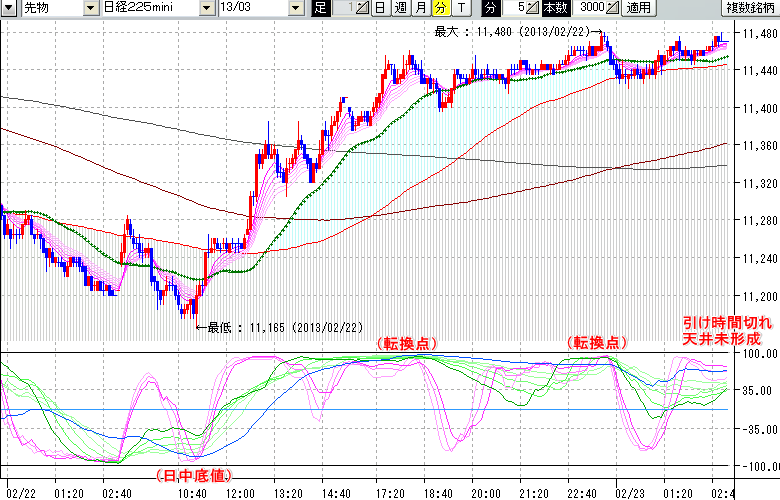This screenshot has height=500, width=780.
Task: Click the 適用 (apply) button
Action: tap(638, 8)
